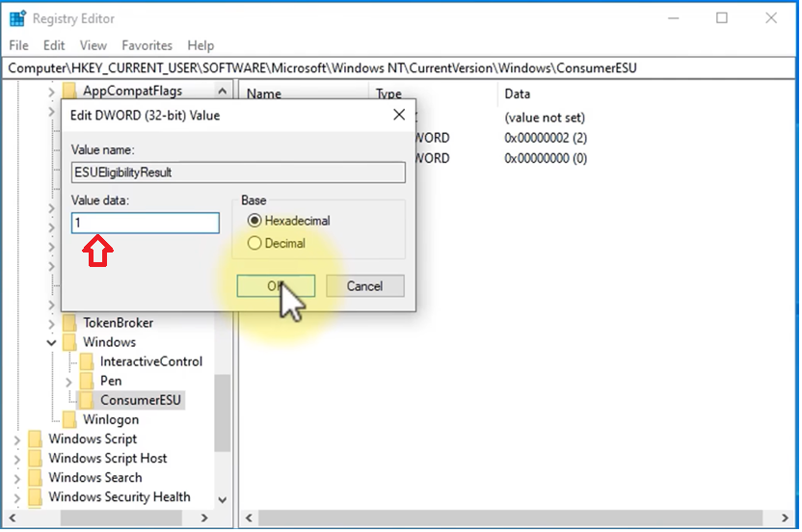
Task: Click the tree pane vertical scrollbar thumb
Action: click(x=222, y=413)
